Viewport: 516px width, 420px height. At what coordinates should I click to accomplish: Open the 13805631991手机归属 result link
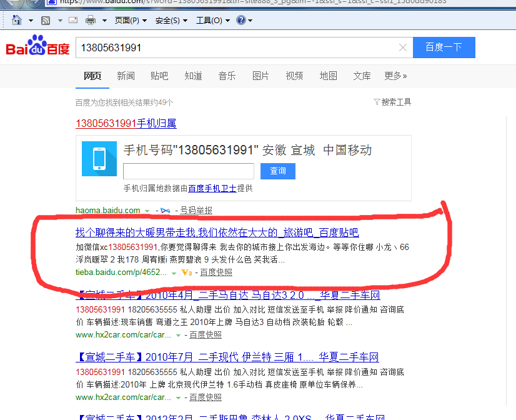coord(126,123)
